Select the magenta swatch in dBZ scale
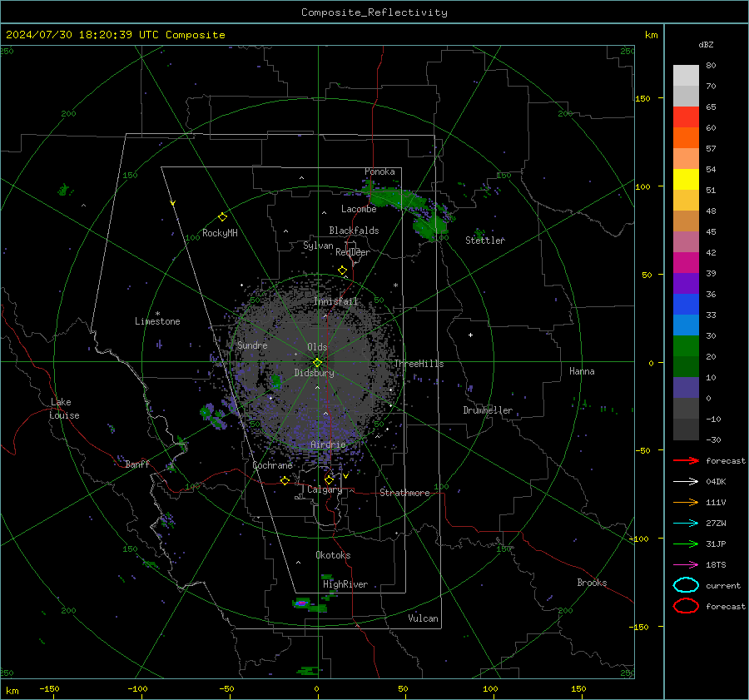Screen dimensions: 749x700 686,262
